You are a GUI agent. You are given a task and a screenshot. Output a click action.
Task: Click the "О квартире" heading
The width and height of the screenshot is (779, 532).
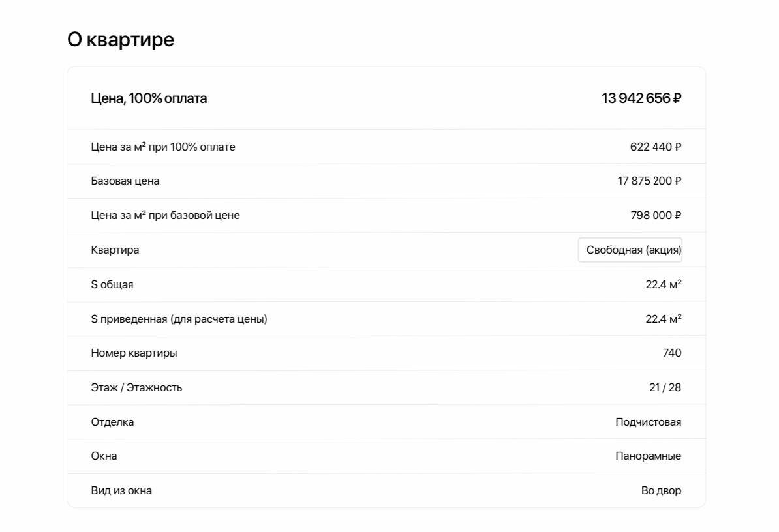(x=121, y=40)
